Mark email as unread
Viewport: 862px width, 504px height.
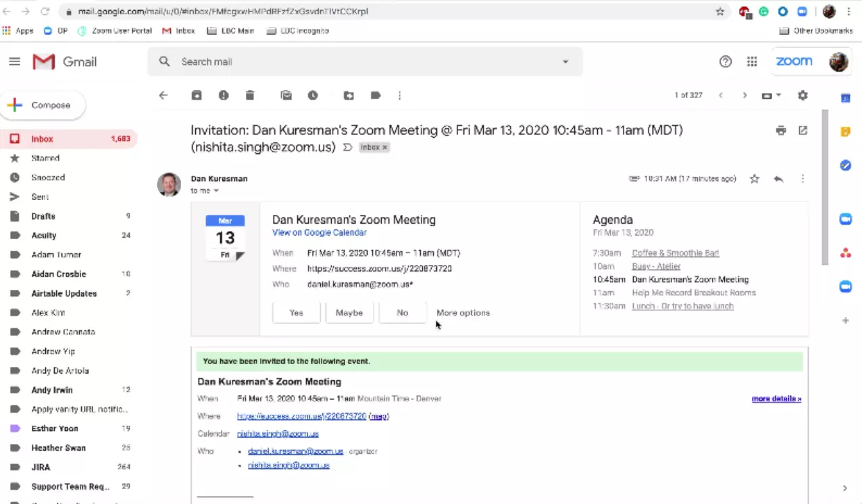(x=286, y=95)
